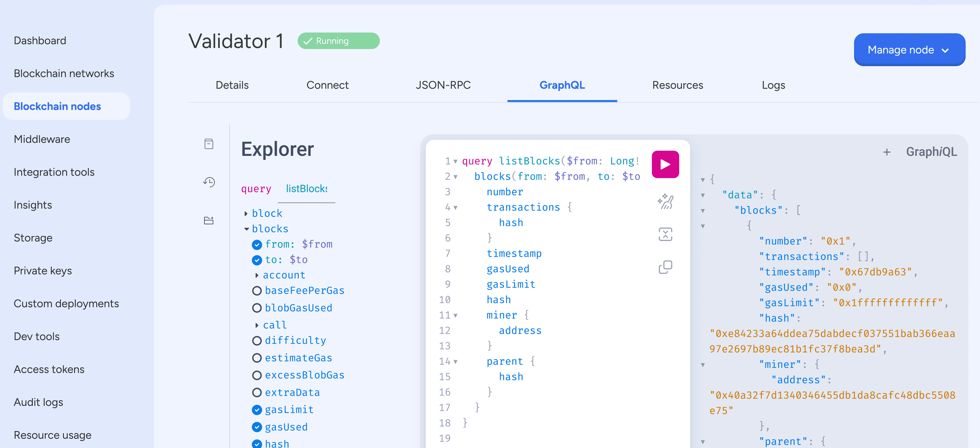Switch to the Logs tab
This screenshot has height=448, width=980.
(x=773, y=85)
